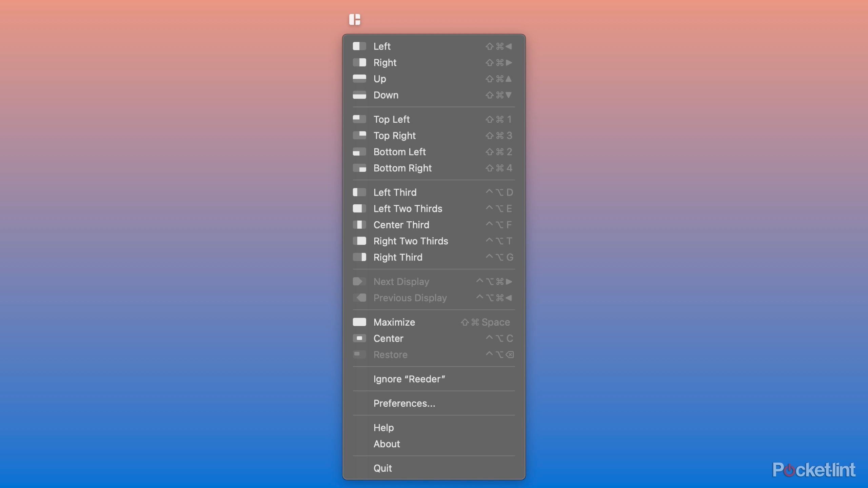The image size is (868, 488).
Task: Choose Ignore "Reeder"
Action: pyautogui.click(x=410, y=379)
